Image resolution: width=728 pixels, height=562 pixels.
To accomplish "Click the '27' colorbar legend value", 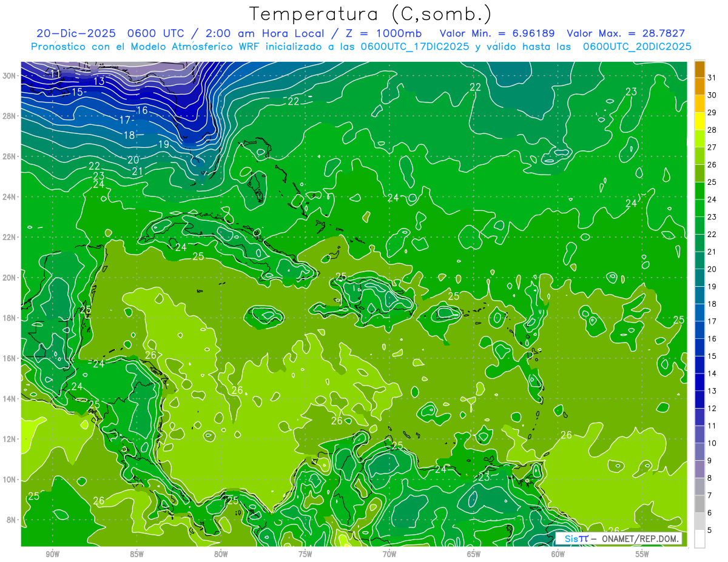I will [x=712, y=147].
